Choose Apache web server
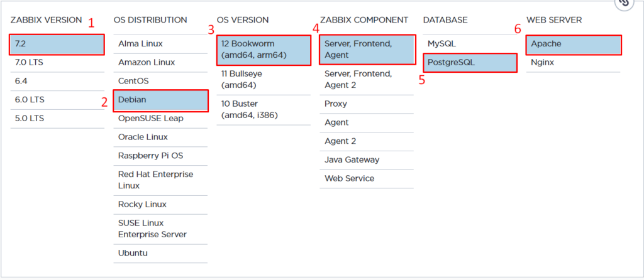Image resolution: width=644 pixels, height=280 pixels. point(574,45)
